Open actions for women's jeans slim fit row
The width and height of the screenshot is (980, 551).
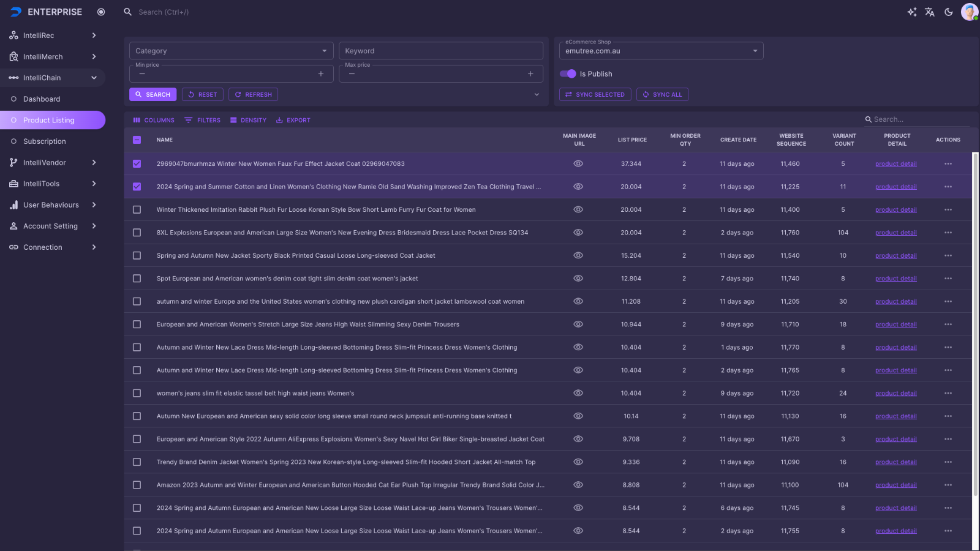(948, 394)
